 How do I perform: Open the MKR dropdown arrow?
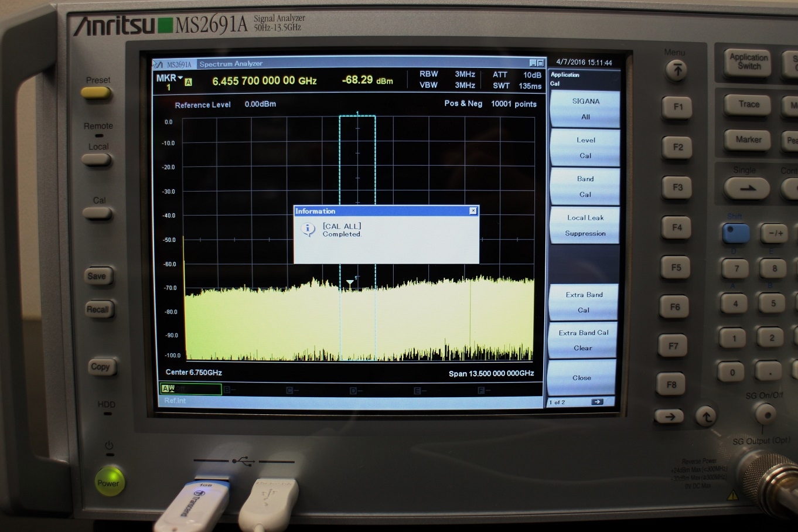[180, 78]
